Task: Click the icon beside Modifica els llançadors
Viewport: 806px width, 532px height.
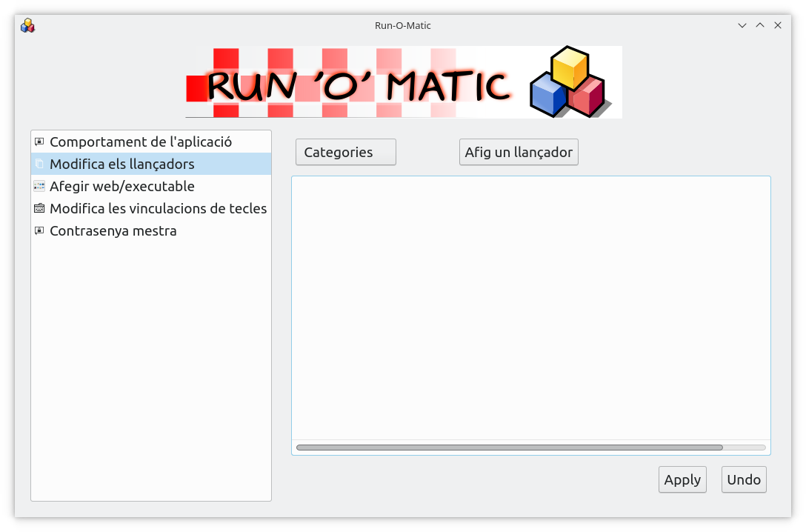Action: click(39, 164)
